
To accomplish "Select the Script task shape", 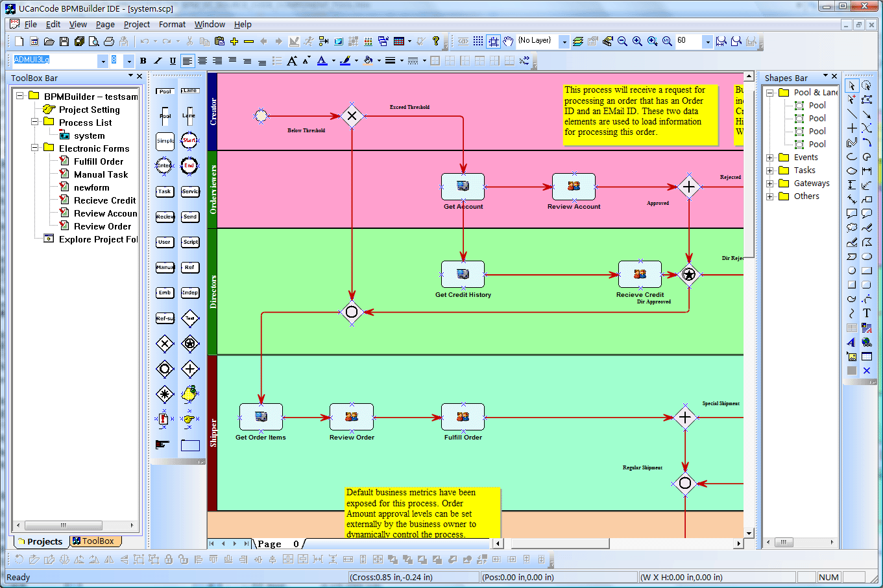I will click(190, 242).
